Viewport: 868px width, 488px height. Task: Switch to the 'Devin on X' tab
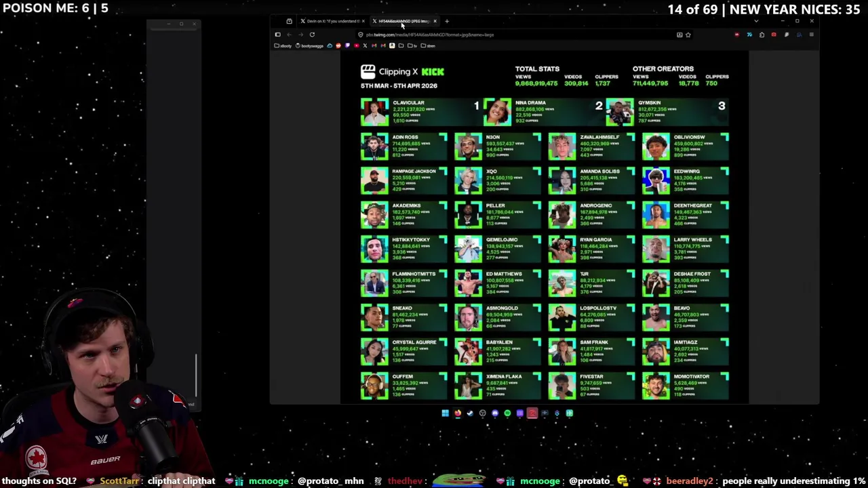332,21
